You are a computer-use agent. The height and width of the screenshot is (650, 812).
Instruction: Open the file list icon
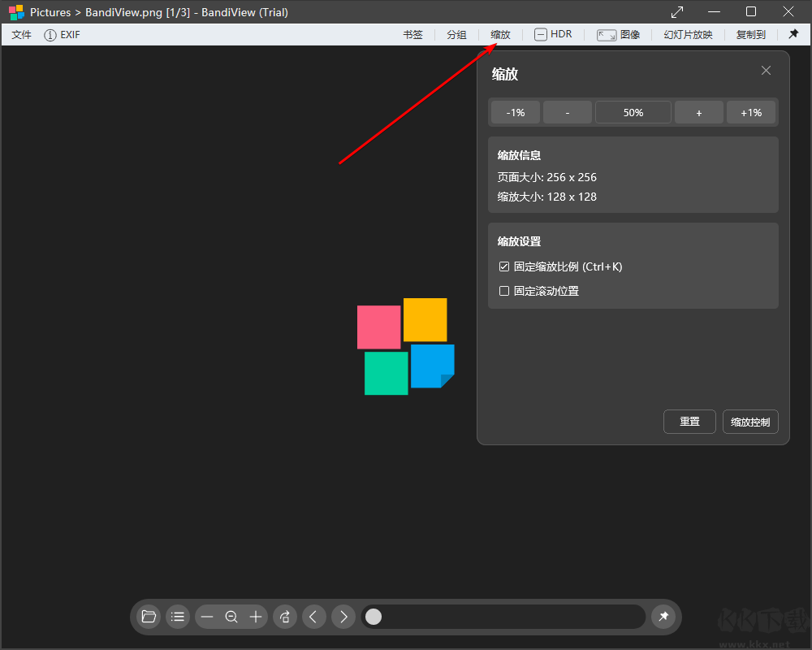click(x=178, y=617)
